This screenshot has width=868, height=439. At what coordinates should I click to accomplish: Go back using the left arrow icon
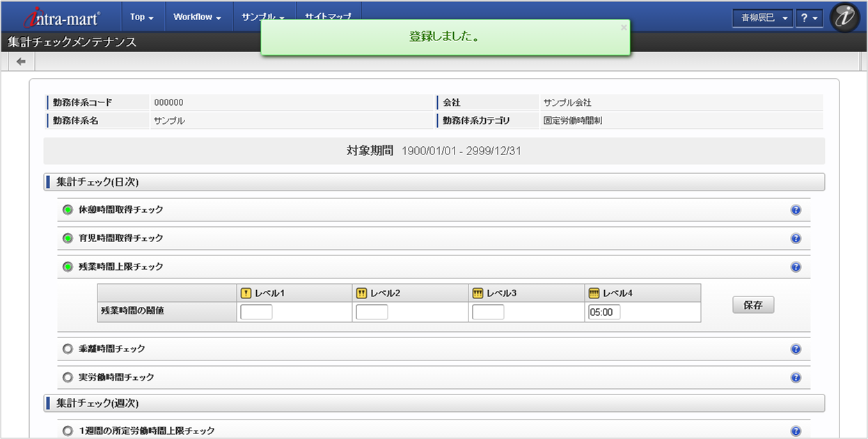click(x=21, y=61)
